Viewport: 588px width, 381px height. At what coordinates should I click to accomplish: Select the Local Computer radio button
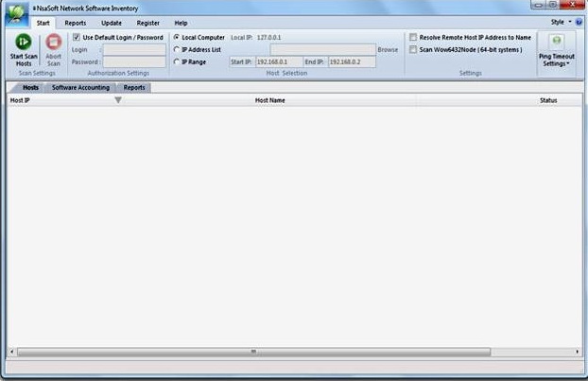[x=177, y=37]
